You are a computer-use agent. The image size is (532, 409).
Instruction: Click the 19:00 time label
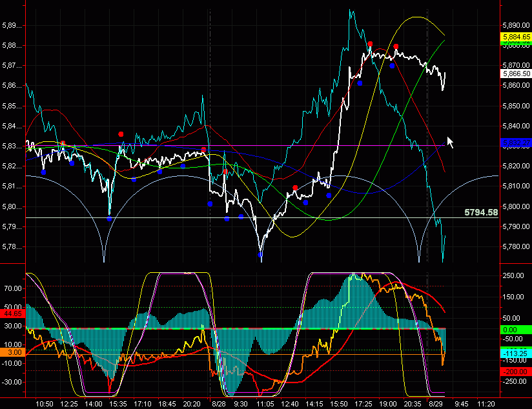[x=388, y=404]
